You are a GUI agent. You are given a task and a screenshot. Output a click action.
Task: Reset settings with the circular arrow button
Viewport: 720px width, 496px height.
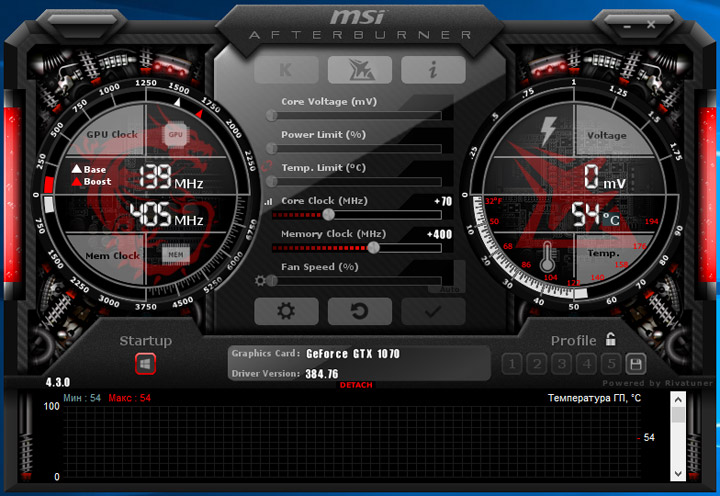click(360, 311)
